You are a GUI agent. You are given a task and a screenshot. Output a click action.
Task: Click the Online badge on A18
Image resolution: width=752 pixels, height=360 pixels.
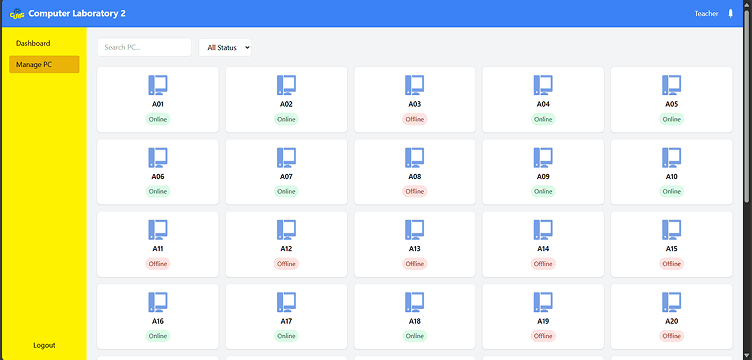point(415,336)
